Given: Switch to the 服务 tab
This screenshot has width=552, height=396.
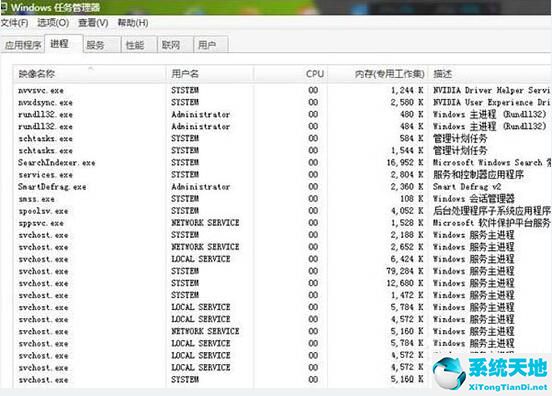Looking at the screenshot, I should 102,45.
